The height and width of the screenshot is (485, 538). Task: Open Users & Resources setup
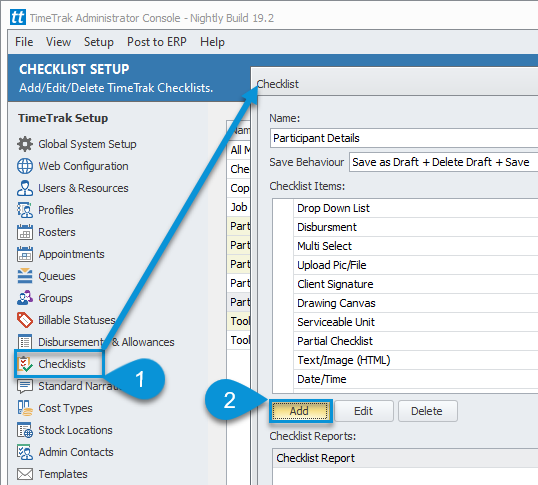(83, 188)
